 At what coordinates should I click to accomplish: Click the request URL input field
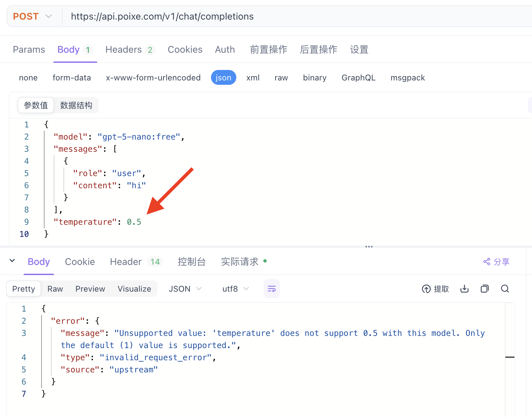pyautogui.click(x=297, y=16)
